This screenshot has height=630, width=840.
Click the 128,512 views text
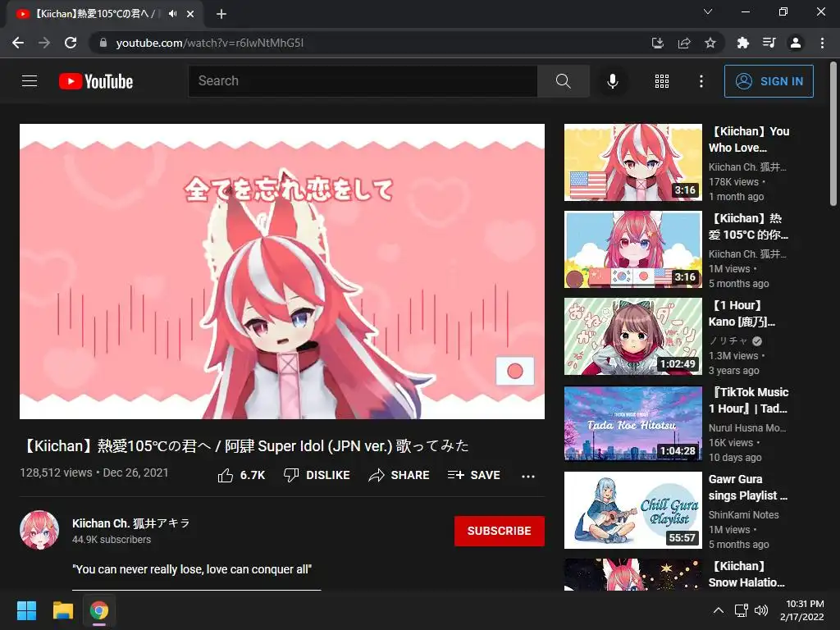tap(57, 472)
